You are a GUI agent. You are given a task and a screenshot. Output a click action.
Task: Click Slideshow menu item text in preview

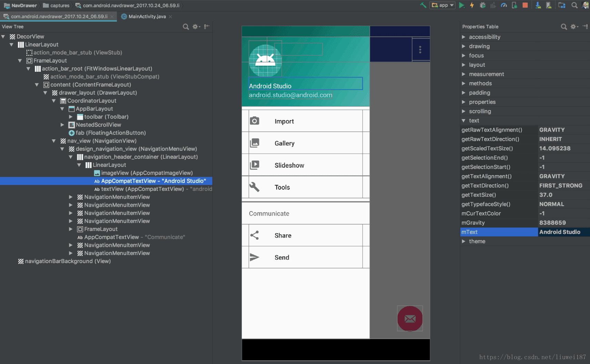(289, 165)
